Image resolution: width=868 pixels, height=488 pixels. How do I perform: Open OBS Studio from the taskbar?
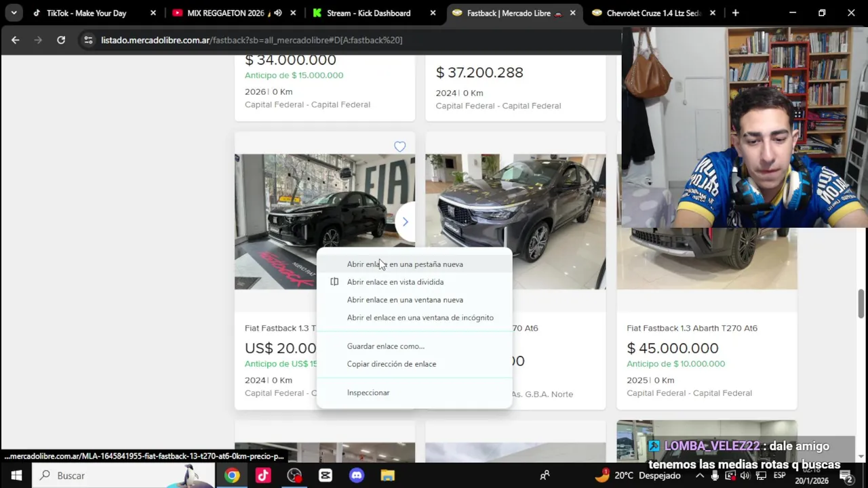click(x=294, y=476)
